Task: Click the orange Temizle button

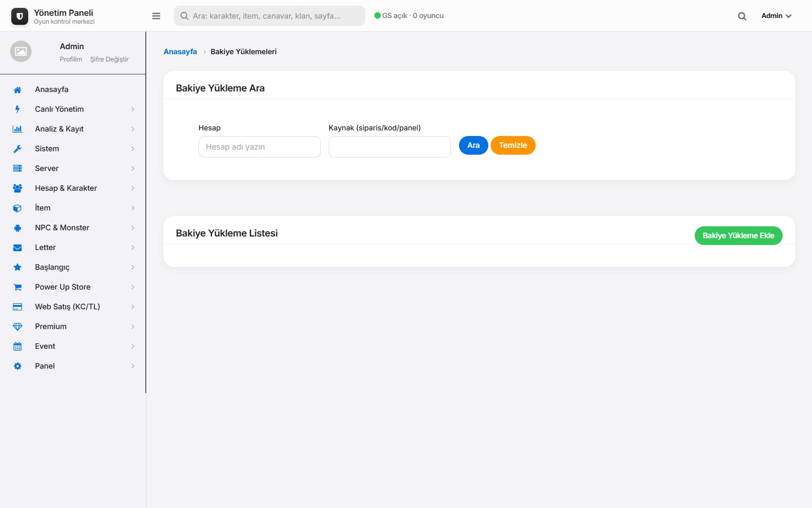Action: pyautogui.click(x=513, y=146)
